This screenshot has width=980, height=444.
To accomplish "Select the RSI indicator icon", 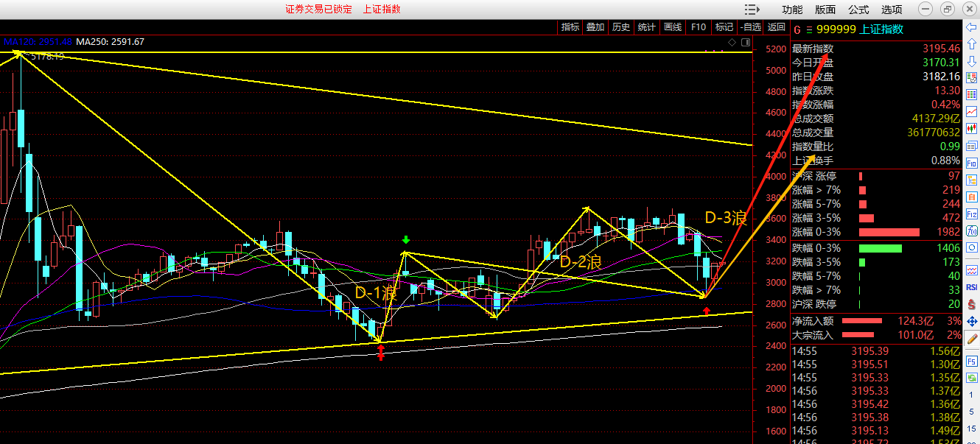I will [x=972, y=286].
